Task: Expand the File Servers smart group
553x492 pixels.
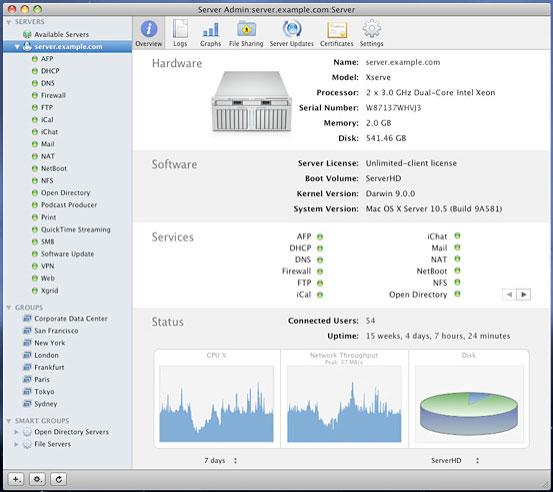Action: point(16,444)
